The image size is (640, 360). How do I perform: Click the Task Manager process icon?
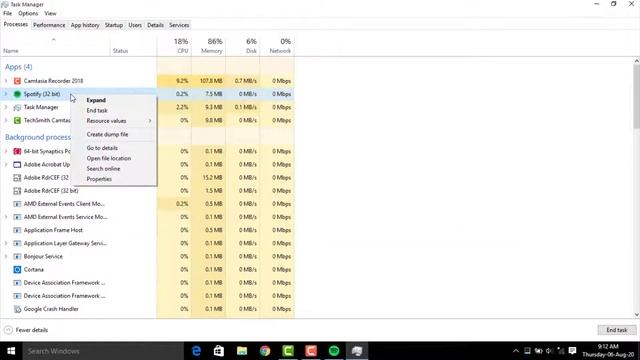pos(17,107)
